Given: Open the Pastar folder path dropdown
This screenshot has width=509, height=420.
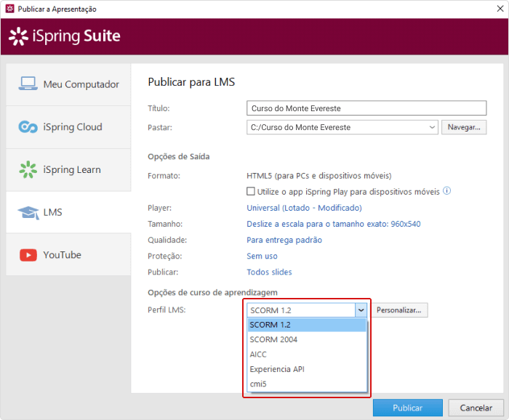Looking at the screenshot, I should (432, 127).
